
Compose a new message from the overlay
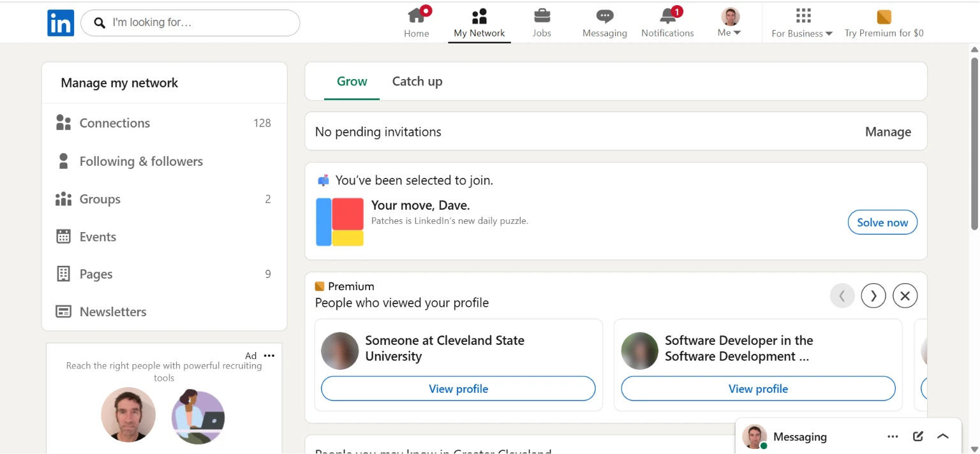click(x=918, y=437)
